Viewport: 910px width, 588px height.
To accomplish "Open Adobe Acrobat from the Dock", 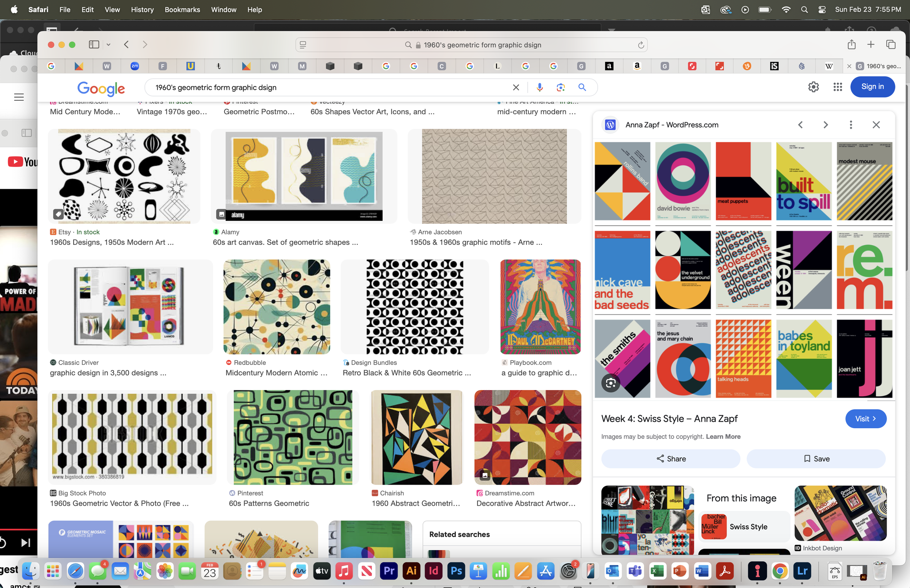I will click(725, 571).
